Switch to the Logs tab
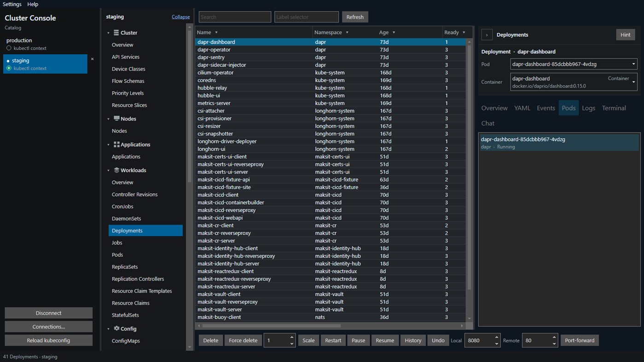The image size is (644, 362). tap(588, 108)
